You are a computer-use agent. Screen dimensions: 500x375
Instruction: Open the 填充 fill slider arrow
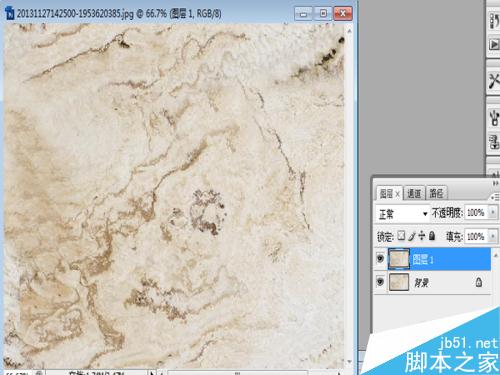493,236
